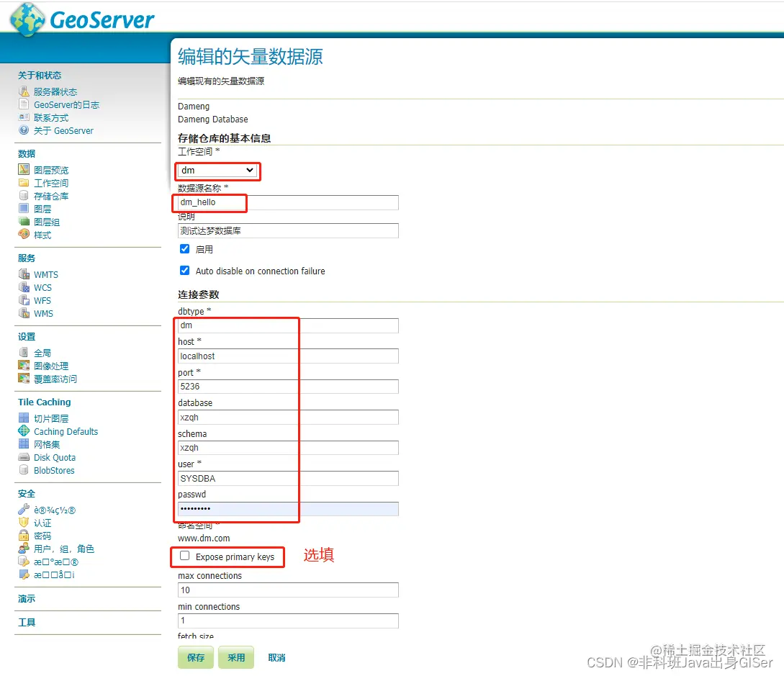This screenshot has width=784, height=676.
Task: Click the max connections field
Action: [x=288, y=590]
